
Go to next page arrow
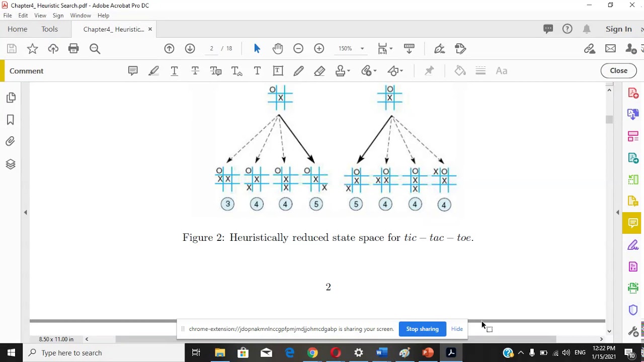click(x=190, y=49)
